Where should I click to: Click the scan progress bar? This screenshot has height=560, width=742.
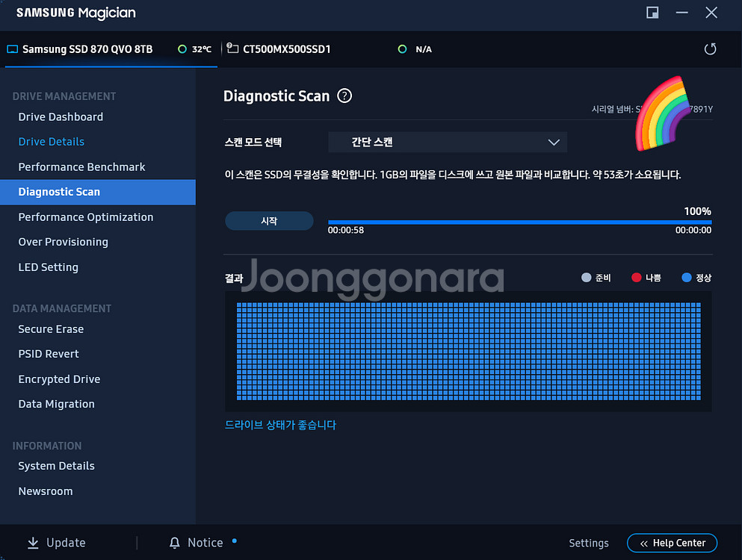519,222
